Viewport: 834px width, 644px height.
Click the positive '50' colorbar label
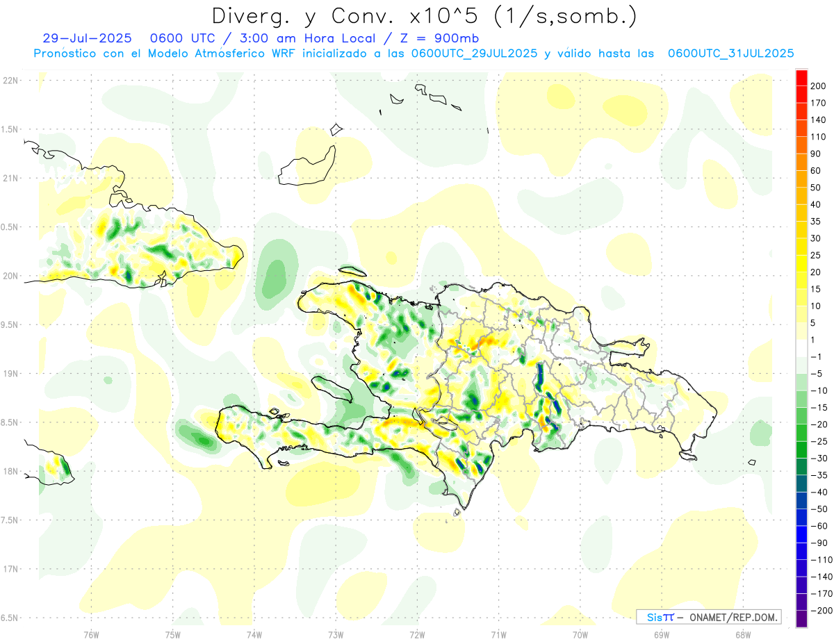click(x=816, y=188)
